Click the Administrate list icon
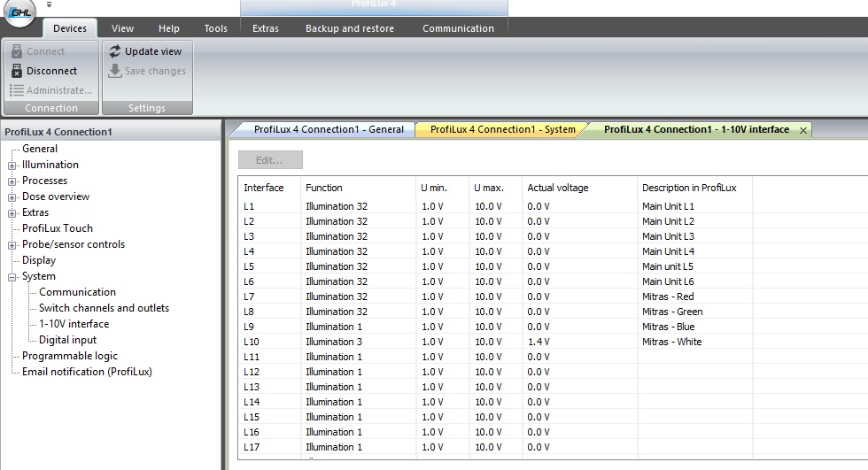868x470 pixels. pyautogui.click(x=17, y=90)
